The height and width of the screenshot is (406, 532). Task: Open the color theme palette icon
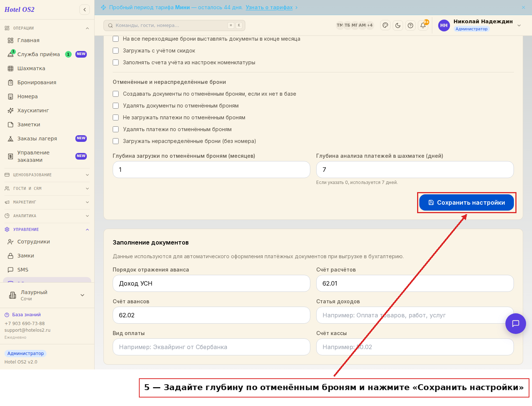385,25
